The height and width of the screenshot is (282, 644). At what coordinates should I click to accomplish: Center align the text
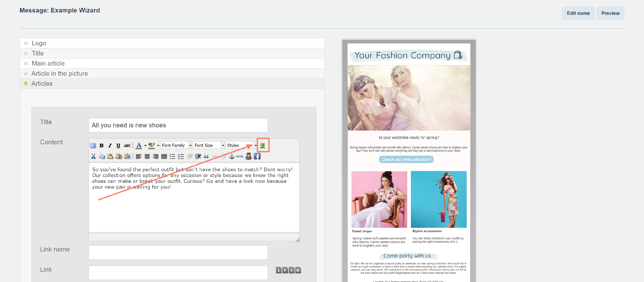click(147, 157)
